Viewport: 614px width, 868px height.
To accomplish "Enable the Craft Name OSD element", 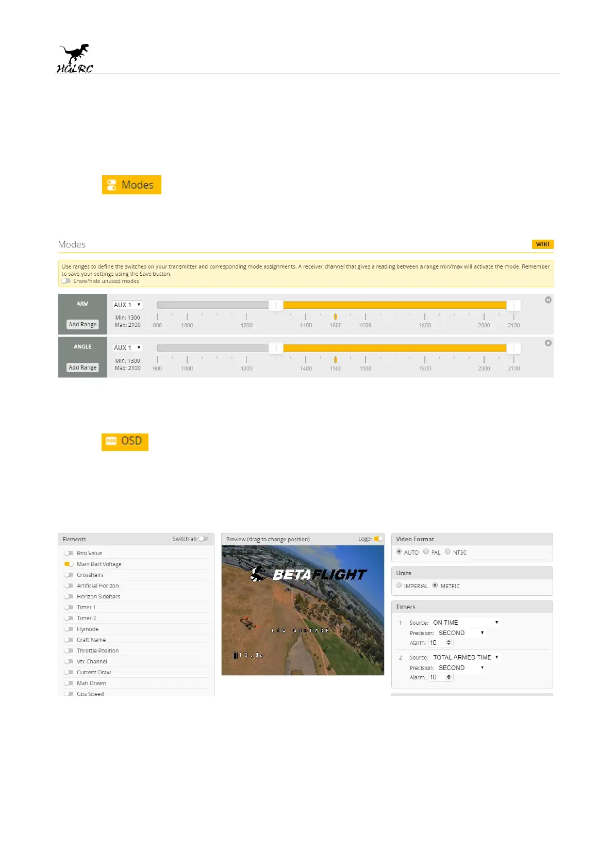I will pyautogui.click(x=69, y=640).
